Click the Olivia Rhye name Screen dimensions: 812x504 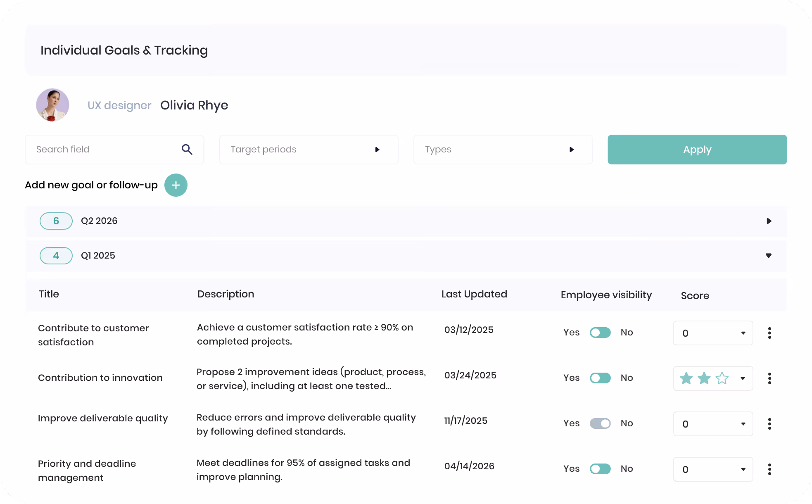click(x=194, y=105)
